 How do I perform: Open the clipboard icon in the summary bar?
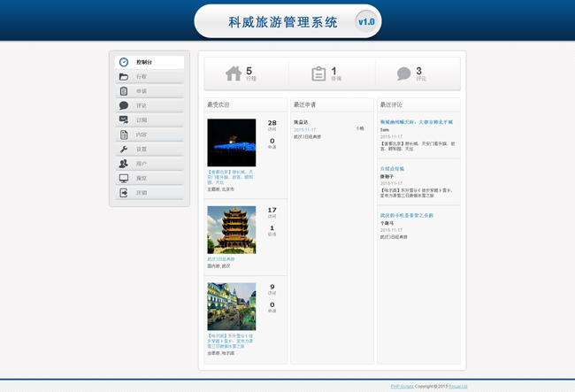(x=318, y=73)
